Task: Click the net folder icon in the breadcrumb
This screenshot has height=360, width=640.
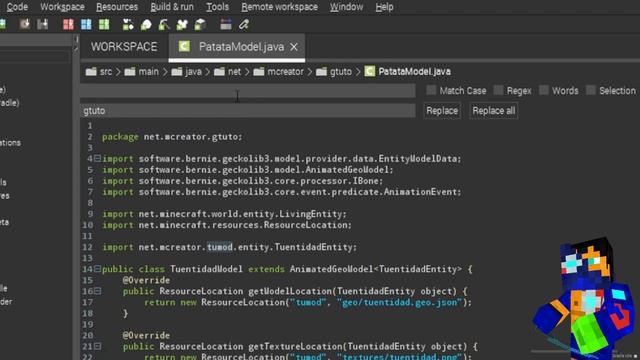Action: click(x=219, y=72)
